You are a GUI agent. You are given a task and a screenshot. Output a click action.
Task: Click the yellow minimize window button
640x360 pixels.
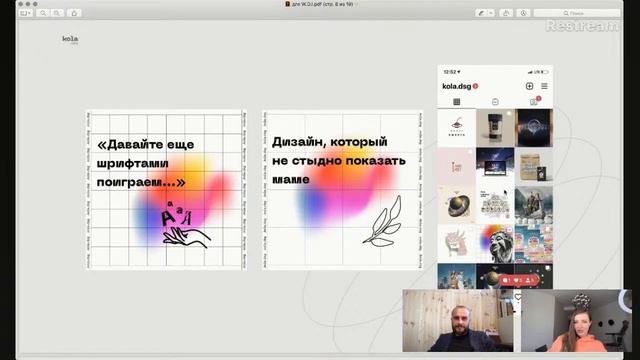coord(28,4)
